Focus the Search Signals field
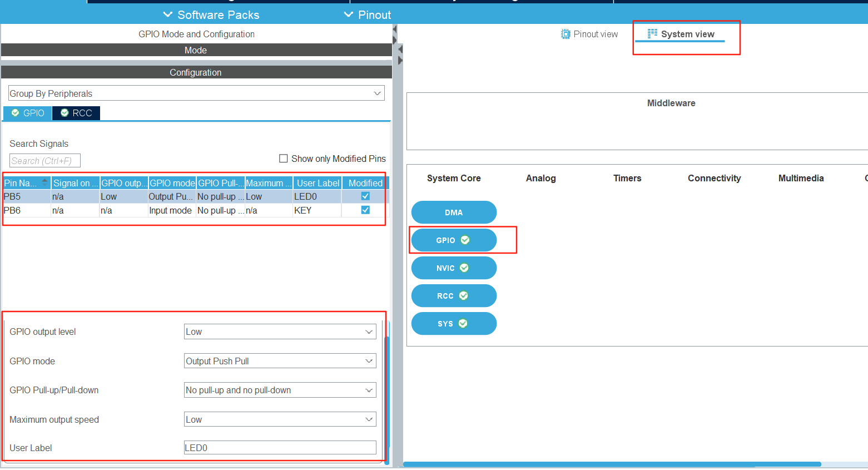Image resolution: width=868 pixels, height=470 pixels. (x=45, y=161)
